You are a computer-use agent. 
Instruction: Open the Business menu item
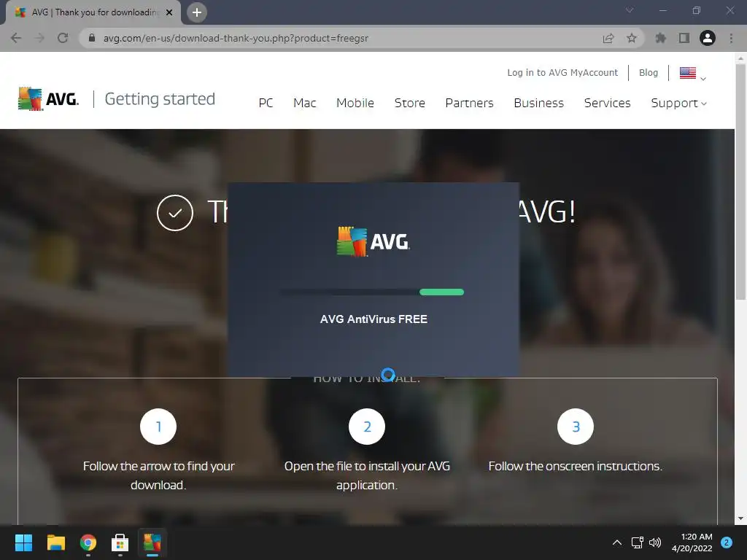coord(539,103)
